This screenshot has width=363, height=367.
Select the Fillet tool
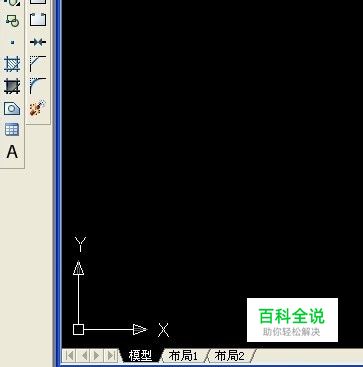(x=38, y=86)
